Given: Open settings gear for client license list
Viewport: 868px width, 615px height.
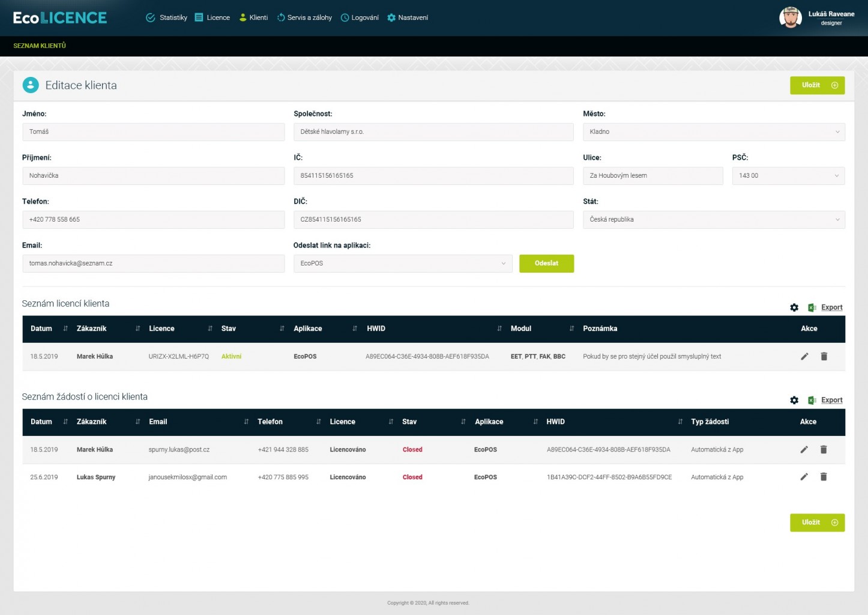Looking at the screenshot, I should (794, 307).
